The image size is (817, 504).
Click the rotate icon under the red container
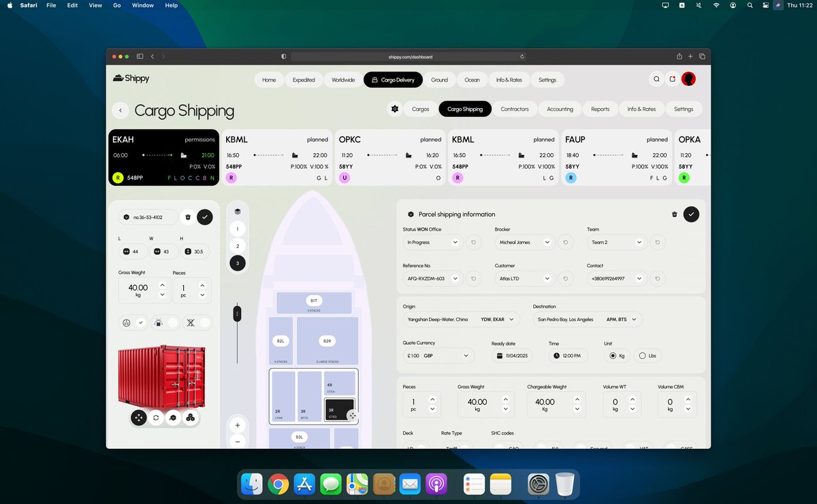click(x=156, y=418)
